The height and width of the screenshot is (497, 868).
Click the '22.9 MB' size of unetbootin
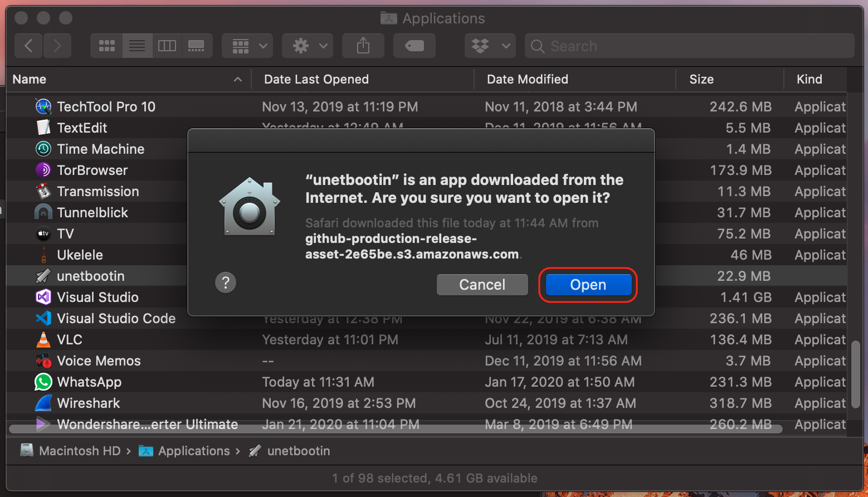(x=744, y=276)
